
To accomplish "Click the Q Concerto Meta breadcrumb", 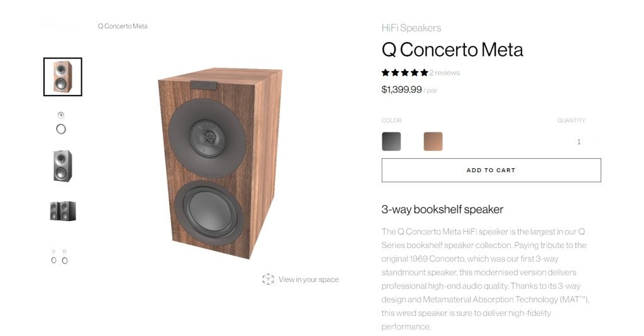I will tap(123, 26).
